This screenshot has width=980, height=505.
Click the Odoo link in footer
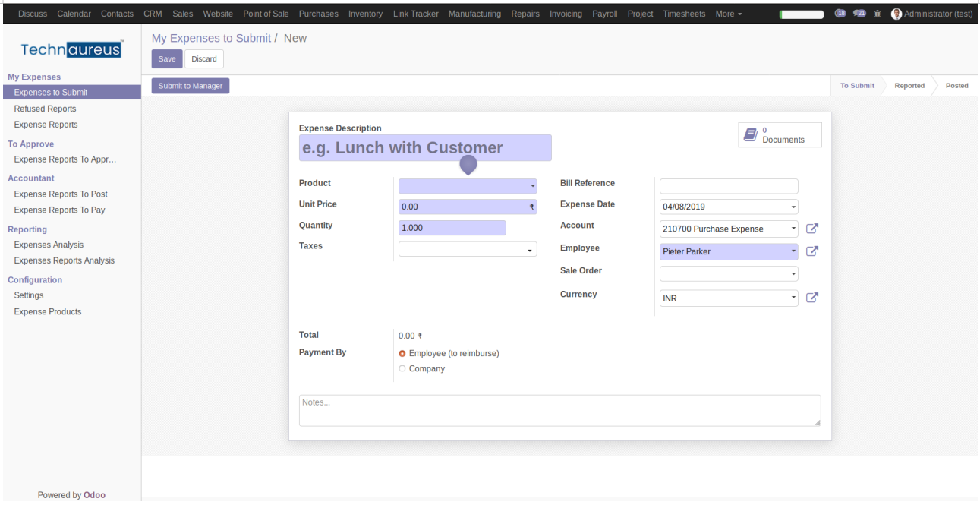pos(95,495)
